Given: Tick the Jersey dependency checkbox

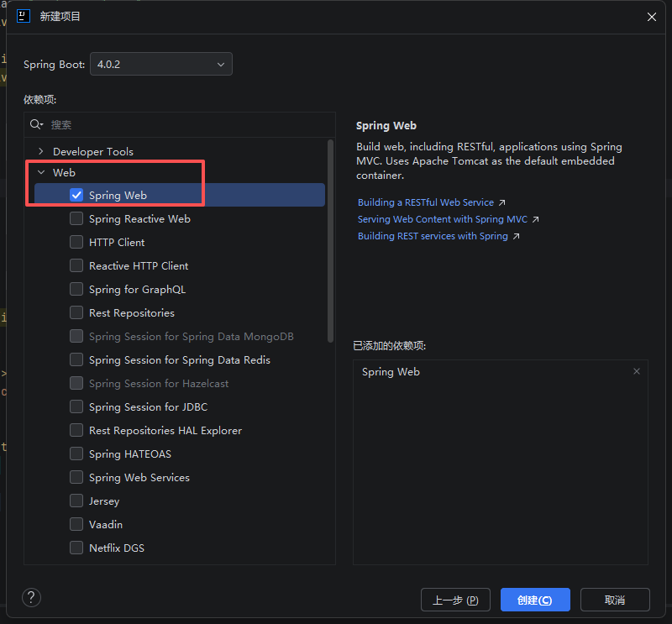Looking at the screenshot, I should pos(76,501).
